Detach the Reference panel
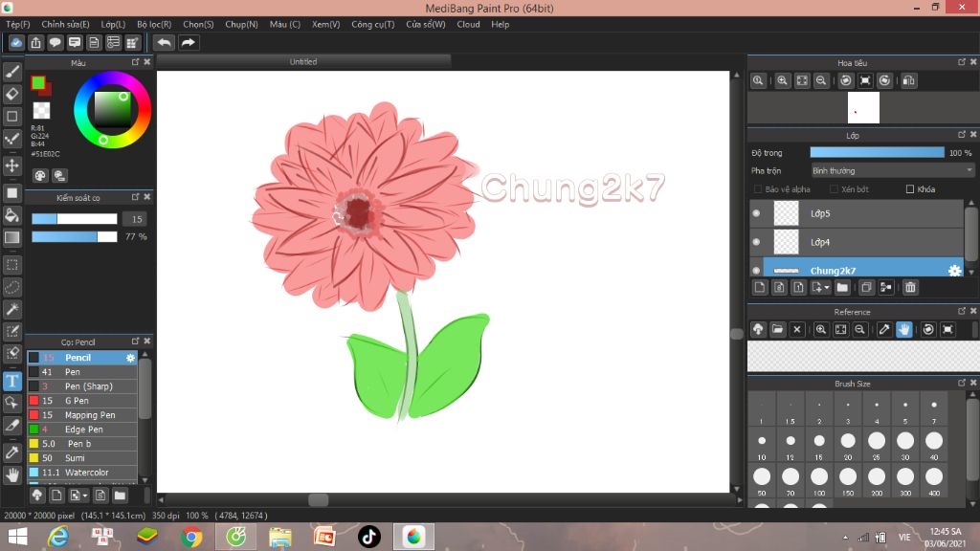This screenshot has height=551, width=980. (x=961, y=311)
